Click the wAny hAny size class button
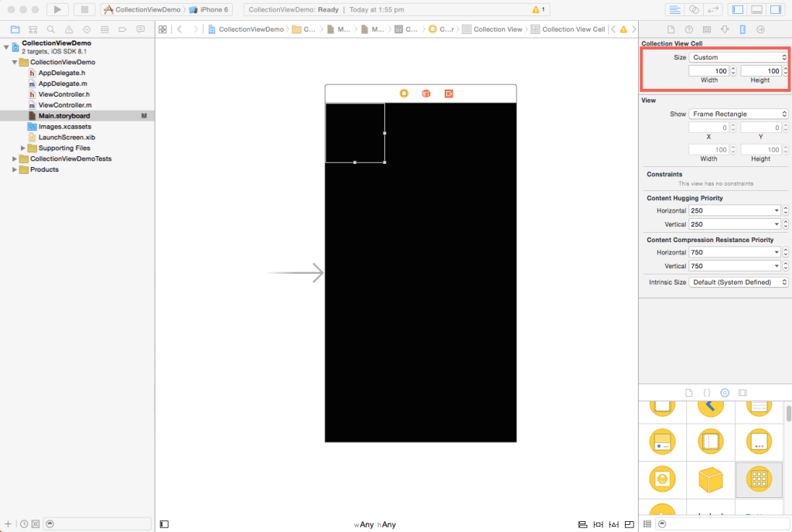 tap(375, 524)
